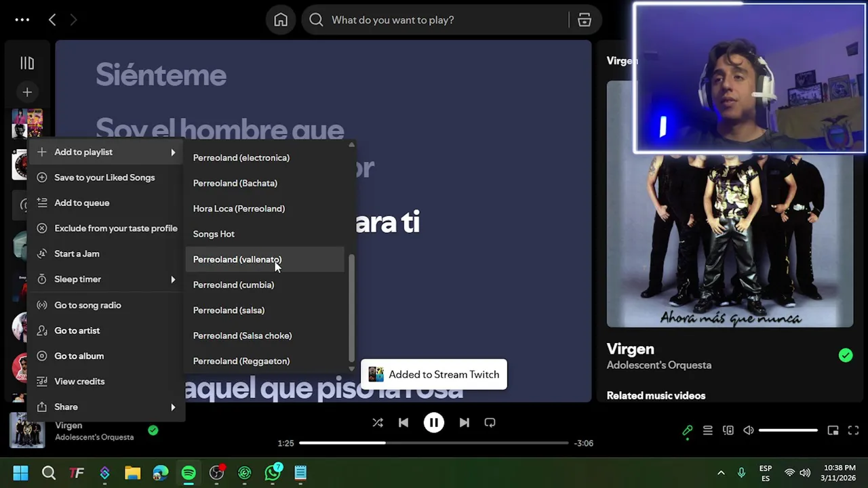The width and height of the screenshot is (868, 488).
Task: Click the -3:06 remaining time label
Action: click(583, 443)
